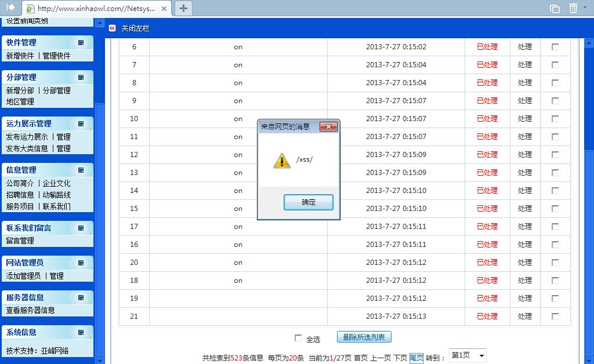
Task: Tick the checkbox for row 17
Action: [555, 226]
